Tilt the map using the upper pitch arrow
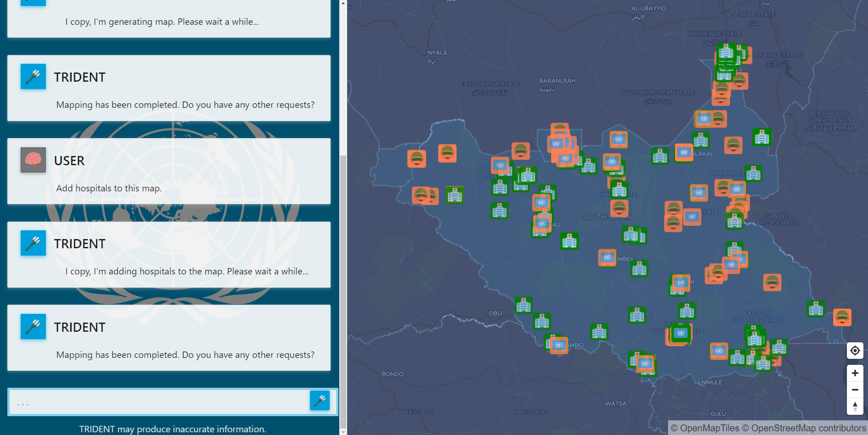868x435 pixels. pos(855,403)
